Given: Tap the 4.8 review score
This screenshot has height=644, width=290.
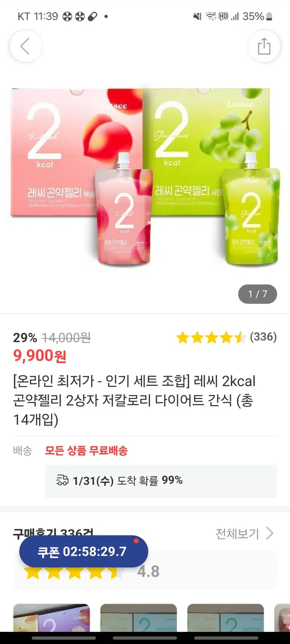Looking at the screenshot, I should point(148,572).
